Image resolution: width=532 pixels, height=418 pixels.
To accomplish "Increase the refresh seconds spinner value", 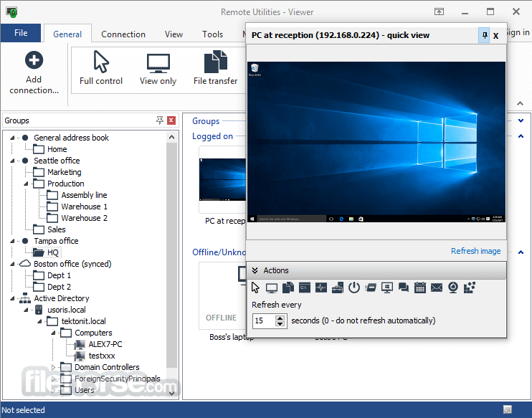I will point(280,318).
